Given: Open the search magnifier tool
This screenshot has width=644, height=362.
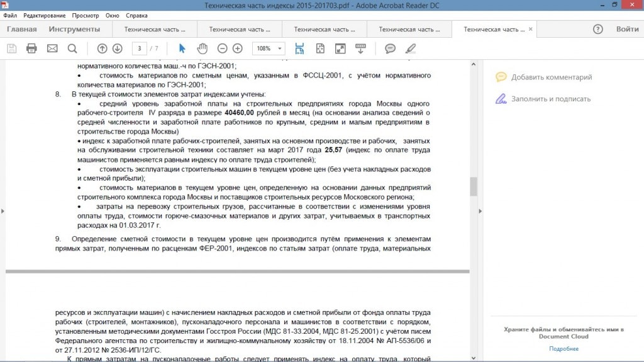Looking at the screenshot, I should 72,48.
